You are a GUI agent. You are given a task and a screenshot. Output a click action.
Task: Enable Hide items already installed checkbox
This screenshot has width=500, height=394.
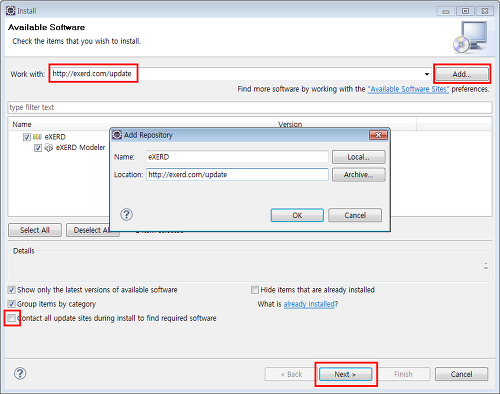coord(255,290)
